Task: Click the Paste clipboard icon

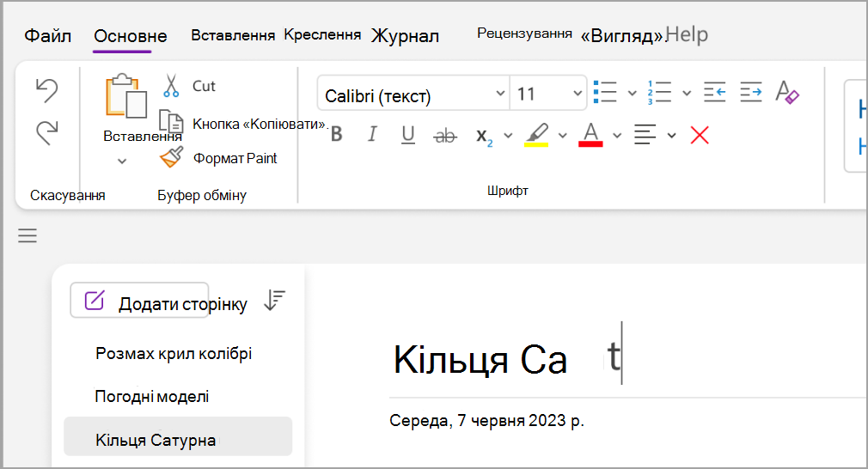Action: pos(126,95)
